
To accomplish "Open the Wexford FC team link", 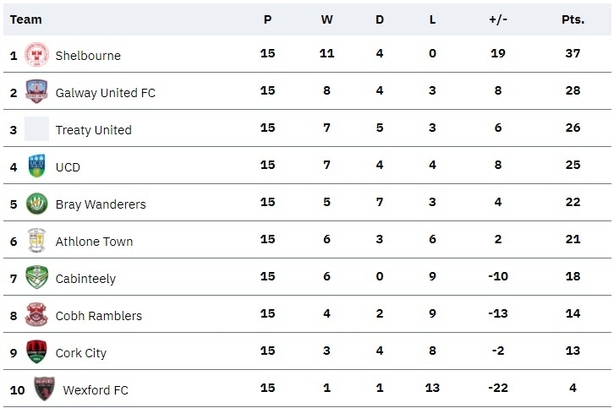I will (x=96, y=390).
